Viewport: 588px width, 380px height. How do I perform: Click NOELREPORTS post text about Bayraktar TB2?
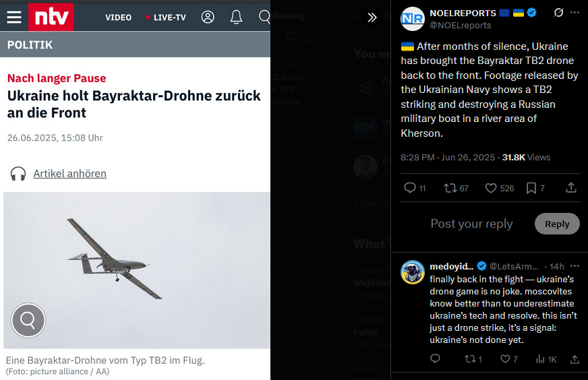(x=490, y=90)
